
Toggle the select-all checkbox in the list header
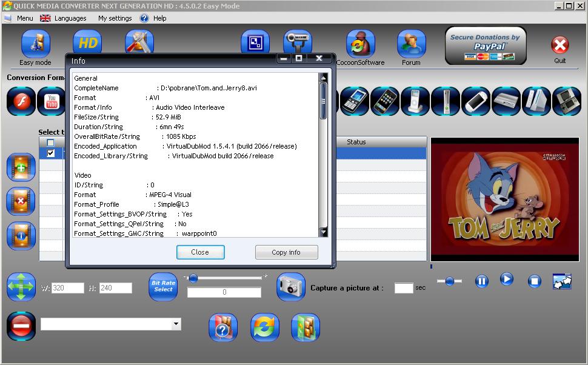(x=50, y=142)
